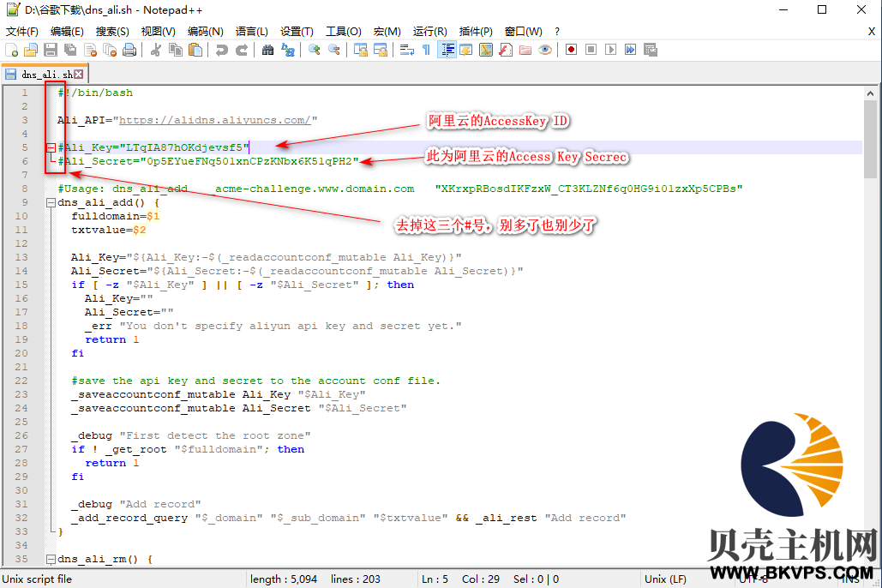The height and width of the screenshot is (588, 882).
Task: Open Folder as Workspace toolbar icon
Action: tap(525, 50)
